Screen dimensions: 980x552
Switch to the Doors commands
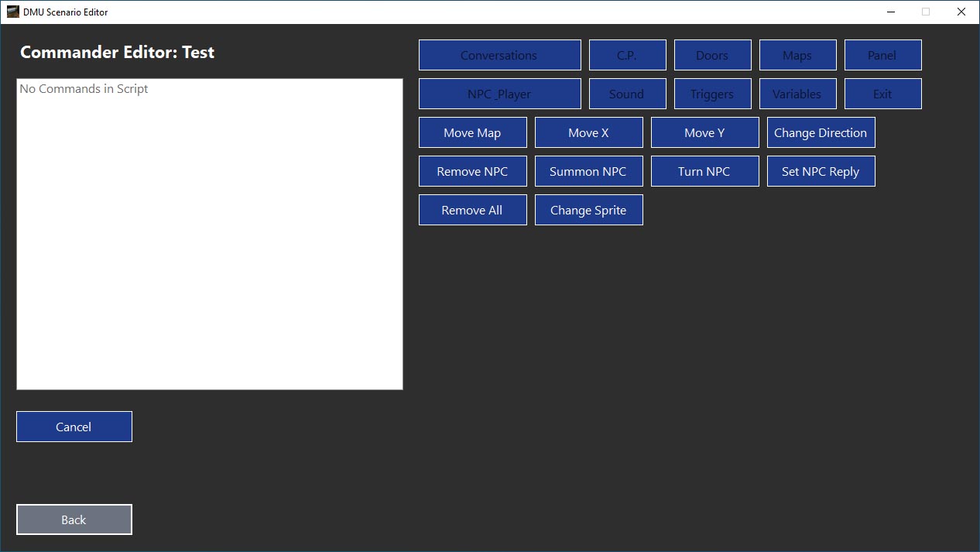coord(712,55)
